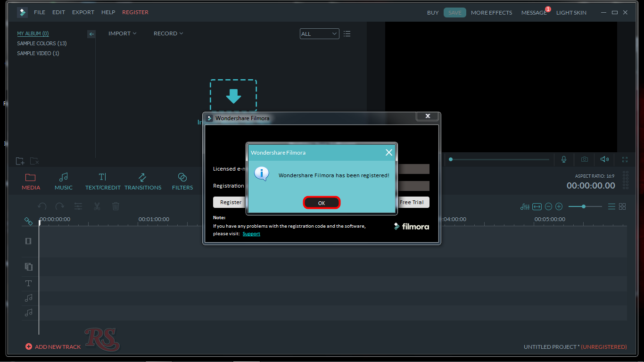The image size is (644, 362).
Task: Switch to storyboard grid view icon
Action: coord(622,206)
